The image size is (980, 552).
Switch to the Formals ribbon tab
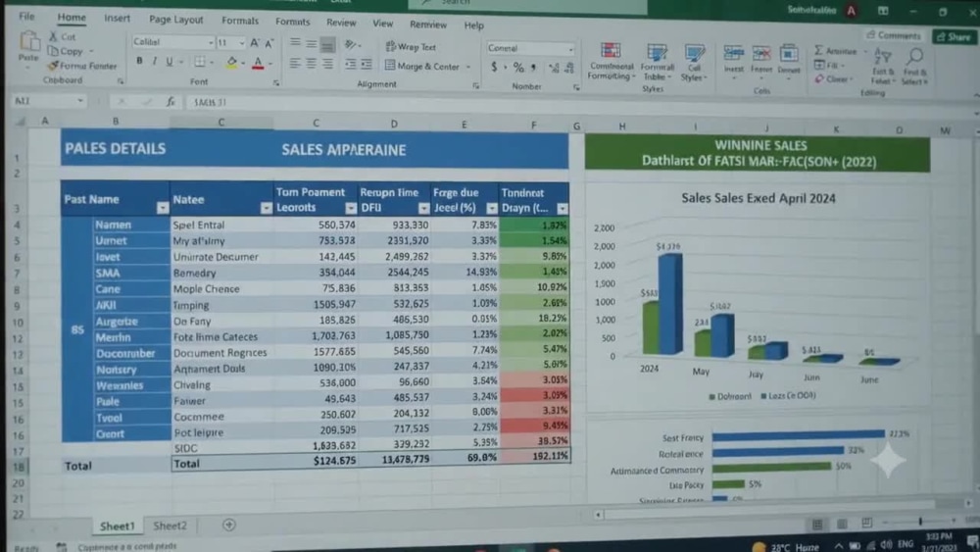(x=240, y=21)
